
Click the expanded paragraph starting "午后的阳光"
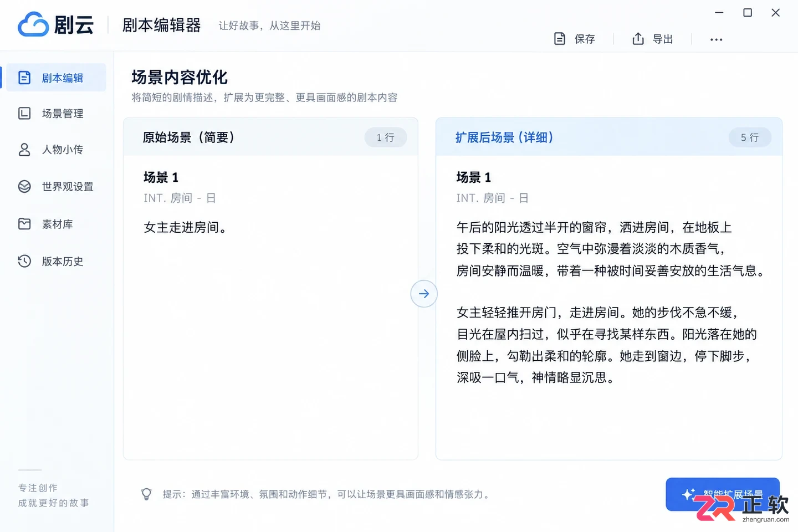coord(611,249)
